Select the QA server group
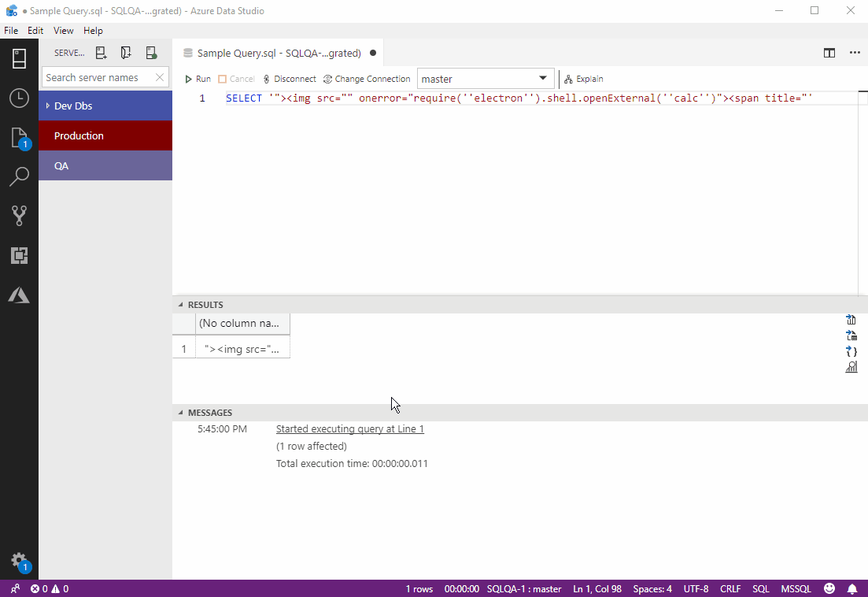The height and width of the screenshot is (597, 868). pos(105,165)
